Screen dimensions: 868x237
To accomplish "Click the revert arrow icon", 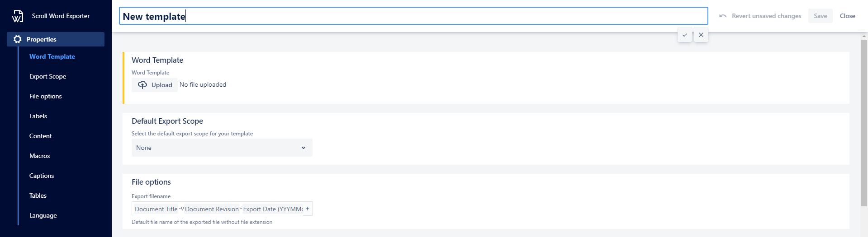I will (723, 16).
